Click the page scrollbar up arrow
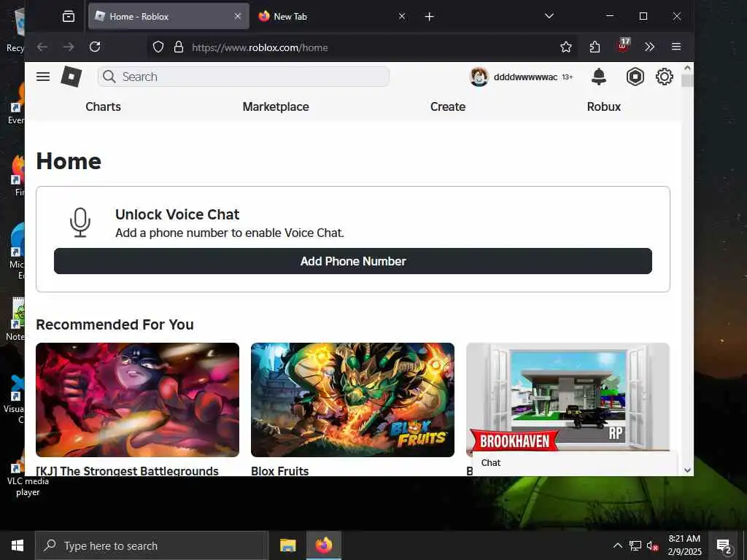Screen dimensions: 747x560 point(687,68)
